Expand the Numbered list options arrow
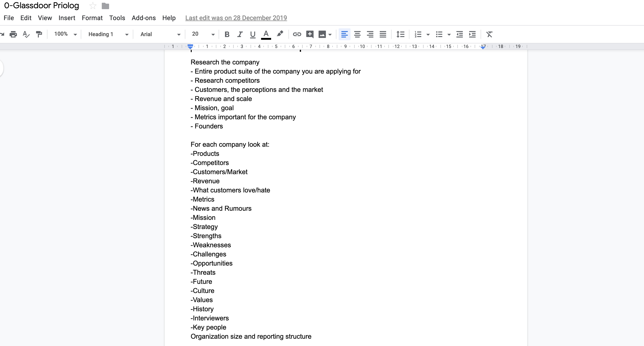The width and height of the screenshot is (644, 346). click(428, 35)
